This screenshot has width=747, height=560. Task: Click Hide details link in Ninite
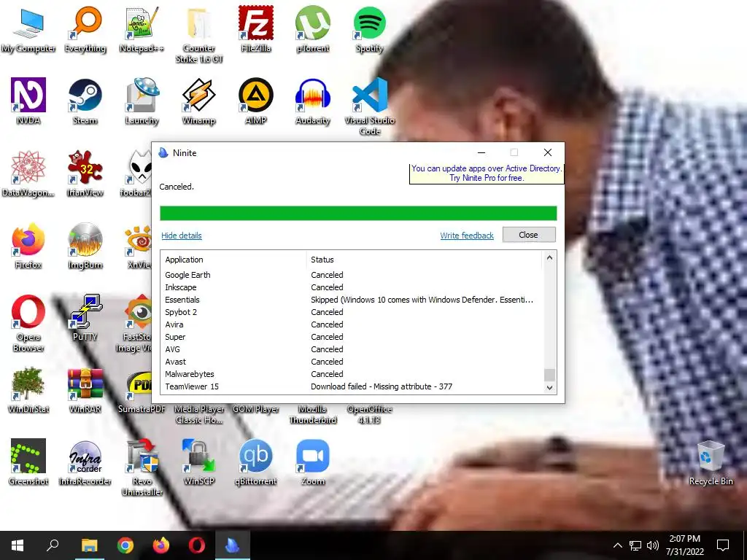182,236
